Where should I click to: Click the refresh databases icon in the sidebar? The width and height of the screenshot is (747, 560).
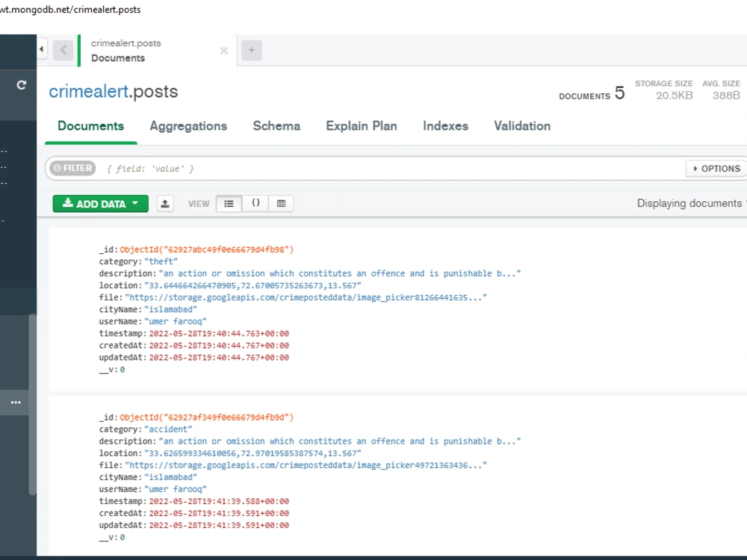click(x=20, y=84)
